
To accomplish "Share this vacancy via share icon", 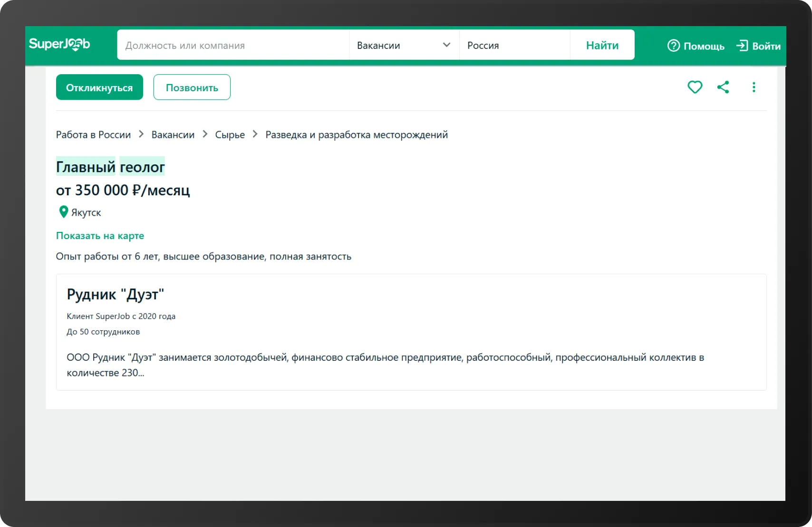I will click(723, 87).
